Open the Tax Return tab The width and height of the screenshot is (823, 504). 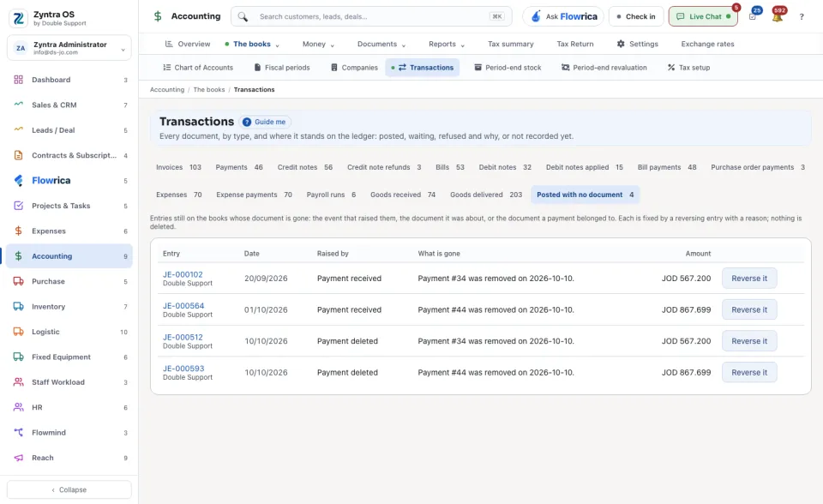pos(575,44)
